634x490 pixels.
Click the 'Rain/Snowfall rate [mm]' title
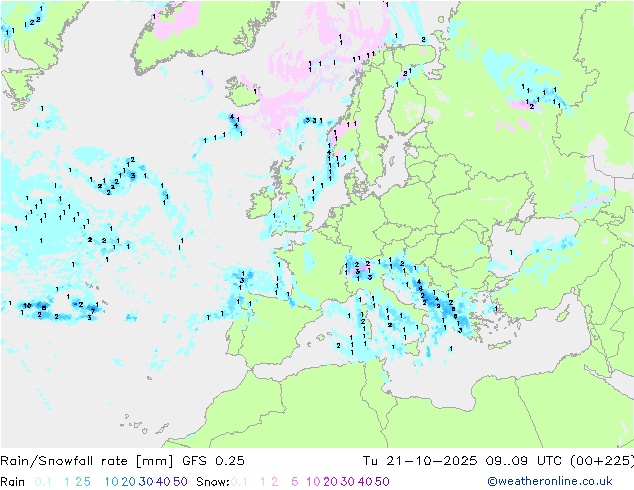87,461
